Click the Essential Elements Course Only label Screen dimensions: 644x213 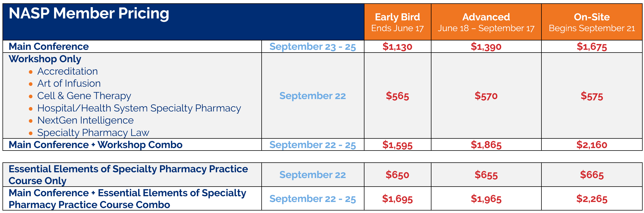pos(128,175)
